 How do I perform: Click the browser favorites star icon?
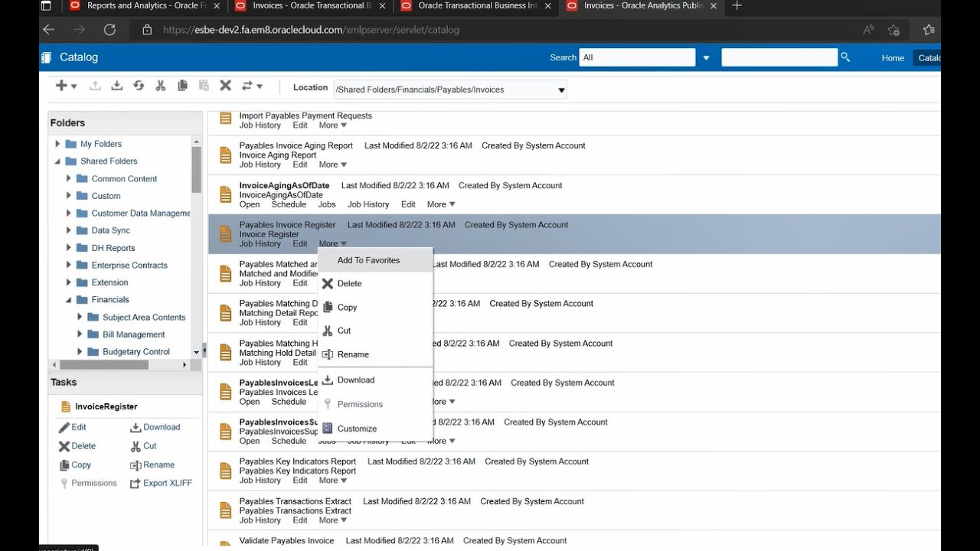click(893, 30)
